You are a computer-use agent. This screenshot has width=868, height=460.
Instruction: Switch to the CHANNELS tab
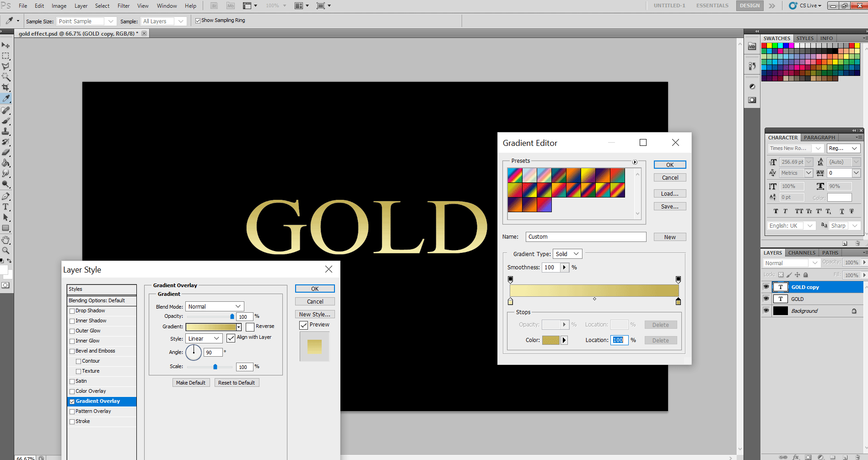pos(802,252)
